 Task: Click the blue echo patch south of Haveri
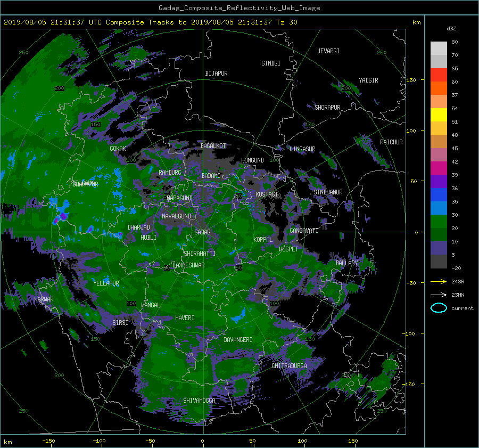(239, 316)
